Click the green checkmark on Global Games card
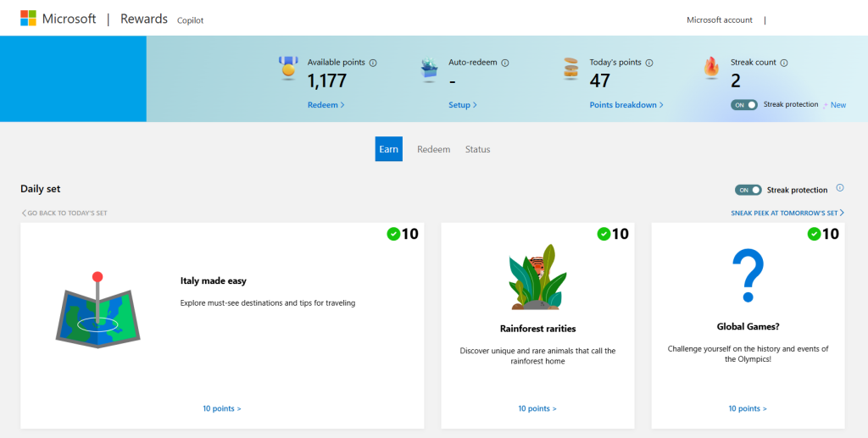The width and height of the screenshot is (868, 438). click(x=814, y=235)
